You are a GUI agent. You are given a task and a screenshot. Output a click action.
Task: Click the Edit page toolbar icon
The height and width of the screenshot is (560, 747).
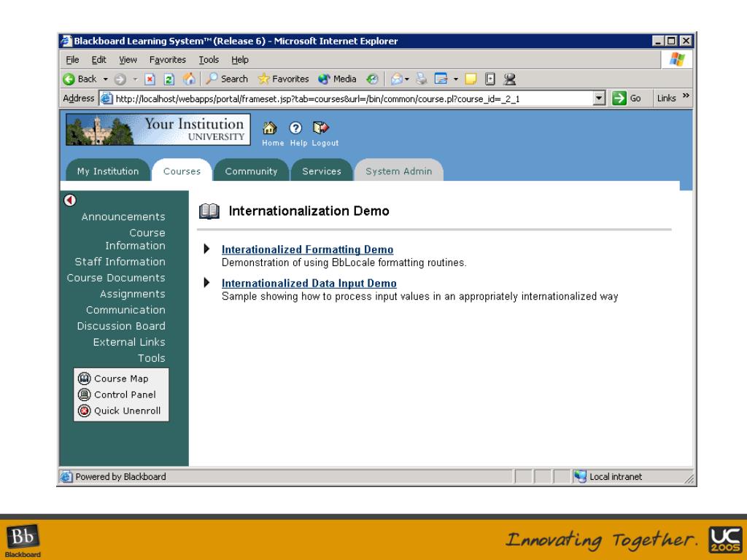pyautogui.click(x=441, y=79)
